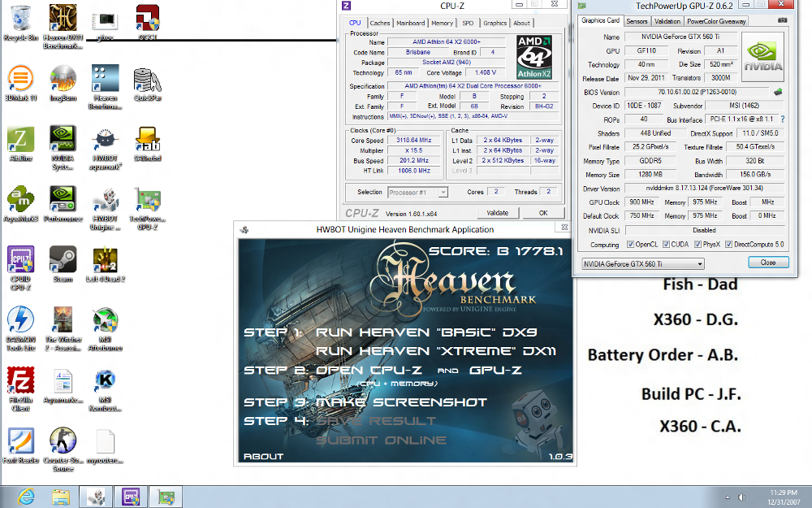Toggle OpenCL checkbox in GPU-Z
The image size is (812, 508).
[x=630, y=244]
